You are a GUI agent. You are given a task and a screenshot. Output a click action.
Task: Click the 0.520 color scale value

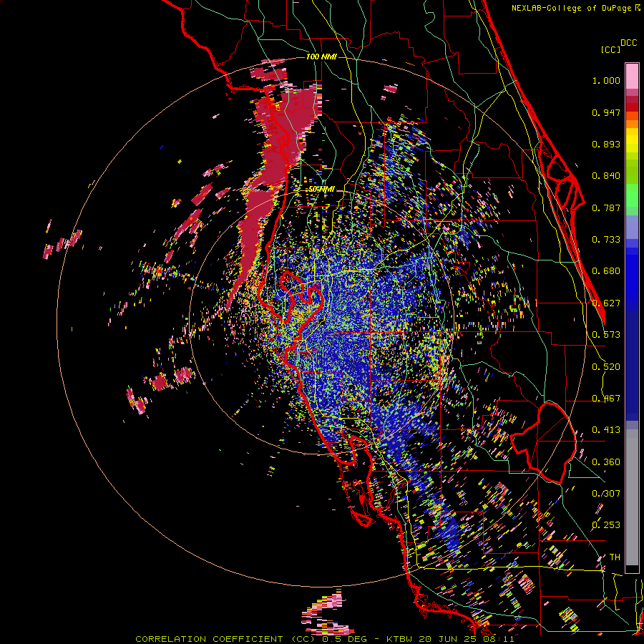coord(606,367)
